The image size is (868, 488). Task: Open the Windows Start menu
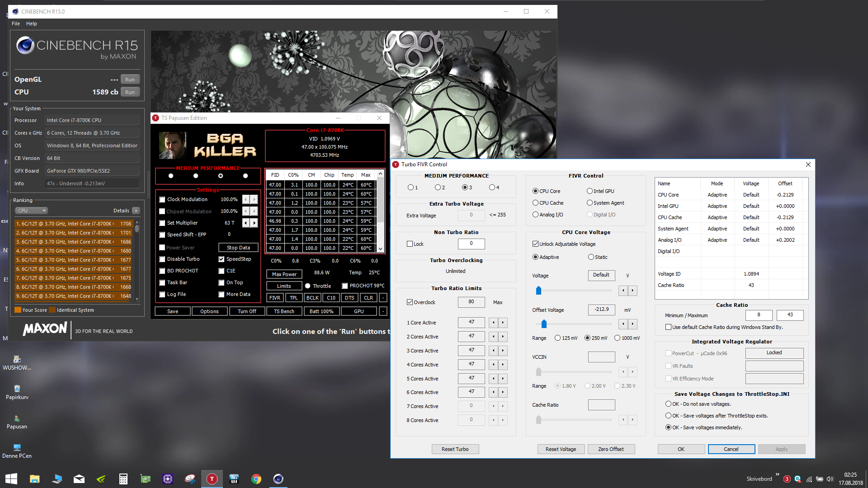[x=11, y=479]
